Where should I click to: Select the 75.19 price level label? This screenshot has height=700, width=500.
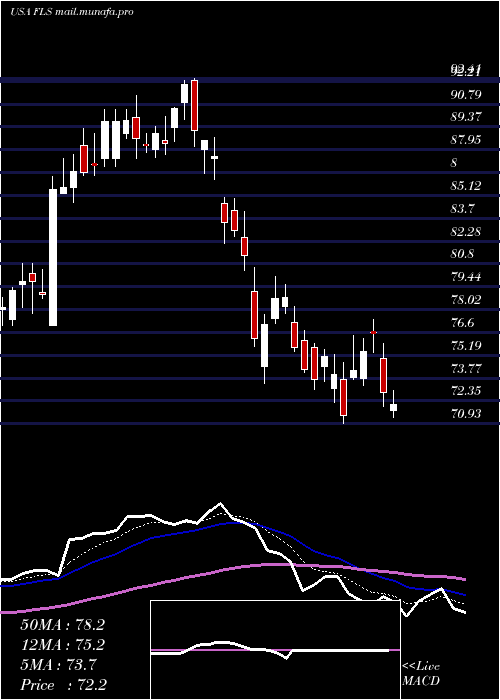click(466, 346)
